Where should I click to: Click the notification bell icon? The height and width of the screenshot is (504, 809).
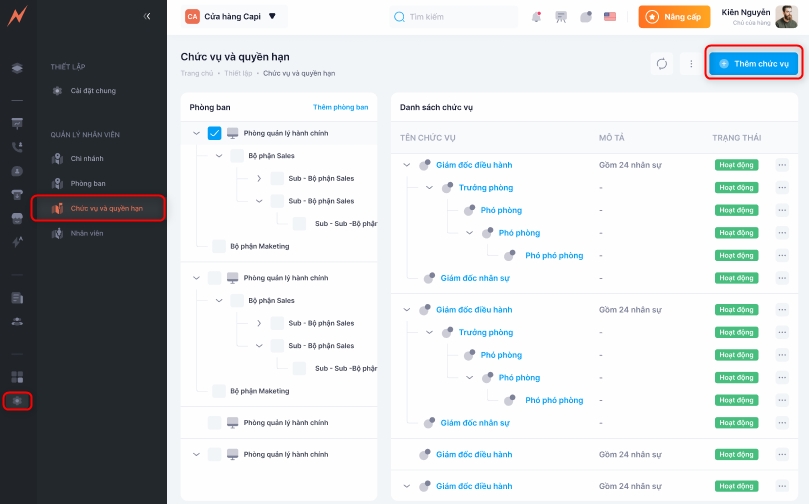click(x=537, y=17)
